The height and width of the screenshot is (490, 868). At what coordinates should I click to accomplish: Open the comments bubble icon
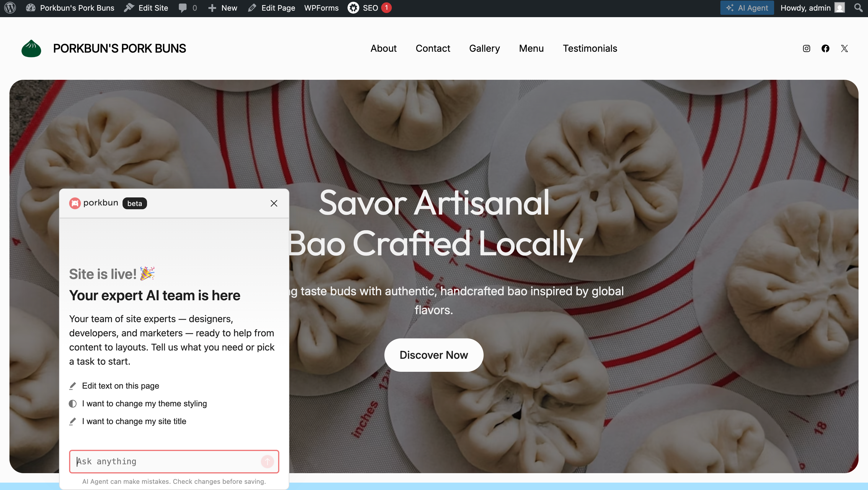coord(182,8)
